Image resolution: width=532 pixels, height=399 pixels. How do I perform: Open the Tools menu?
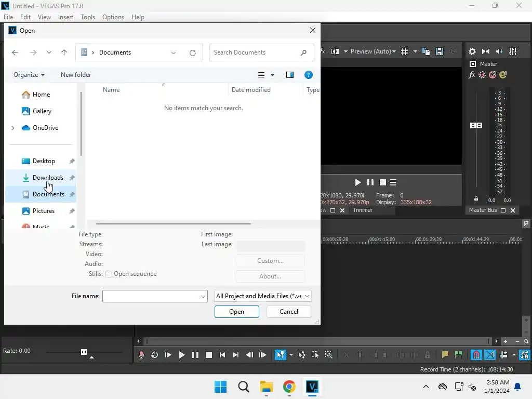click(88, 17)
